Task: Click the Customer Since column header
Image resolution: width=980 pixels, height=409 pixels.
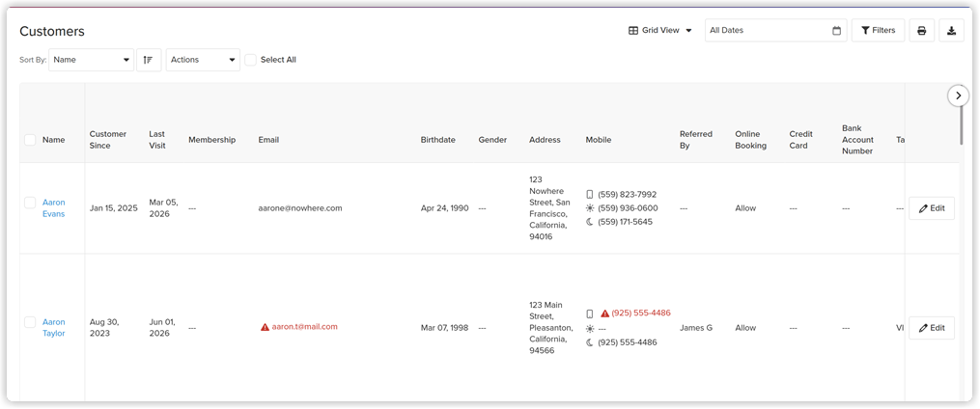Action: point(108,140)
